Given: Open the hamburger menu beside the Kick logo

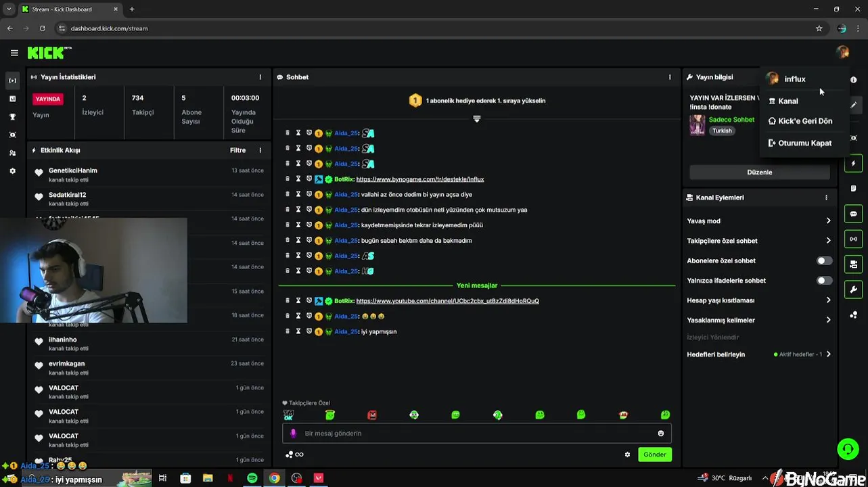Looking at the screenshot, I should [14, 53].
